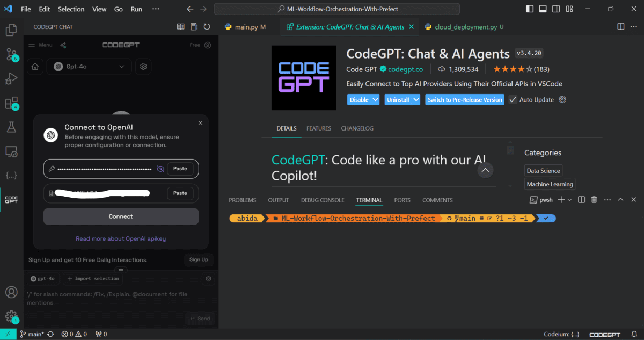Open the terminal launch profile dropdown
This screenshot has height=340, width=644.
(x=569, y=200)
